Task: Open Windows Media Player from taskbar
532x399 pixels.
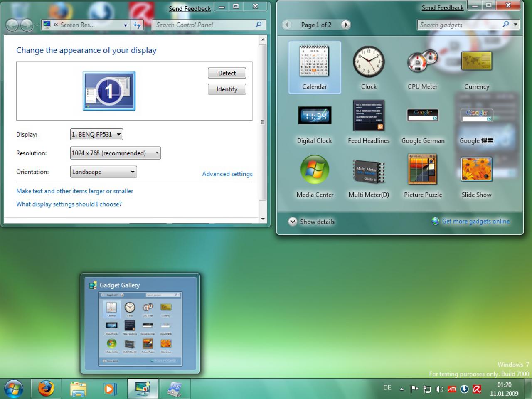Action: (x=110, y=389)
